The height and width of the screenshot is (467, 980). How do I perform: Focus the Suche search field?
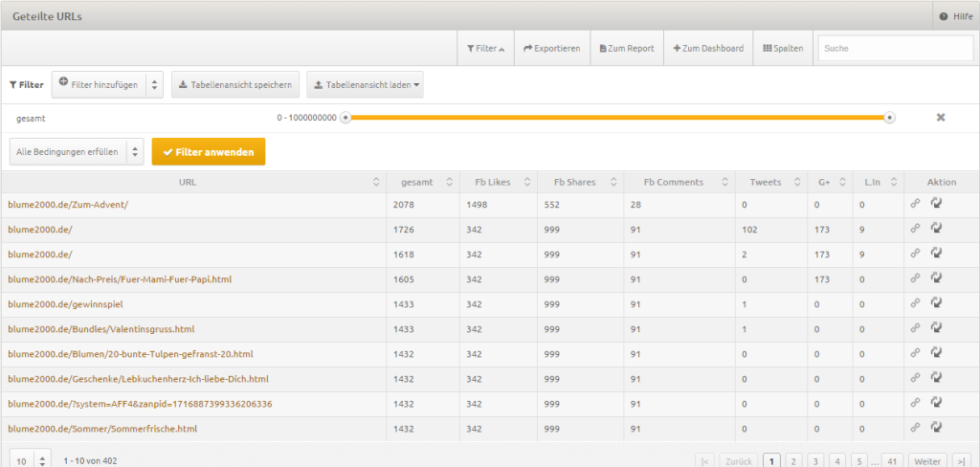(x=896, y=48)
